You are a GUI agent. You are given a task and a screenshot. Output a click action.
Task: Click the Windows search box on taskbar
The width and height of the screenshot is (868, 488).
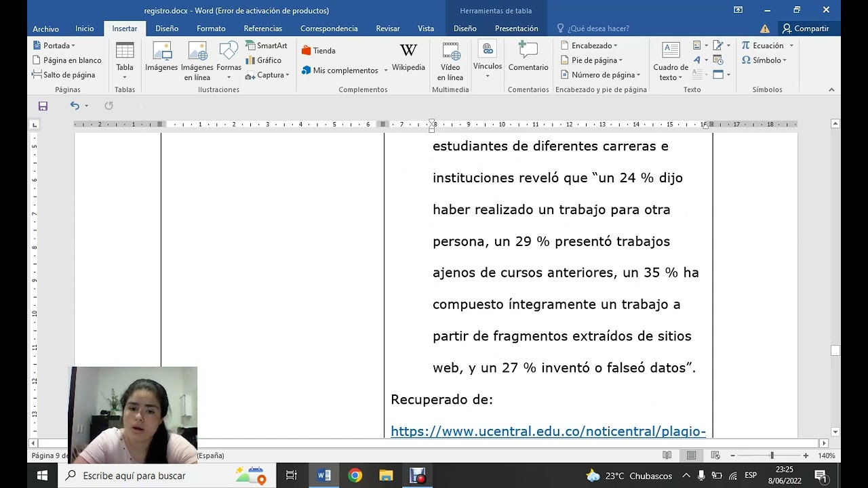(x=167, y=476)
